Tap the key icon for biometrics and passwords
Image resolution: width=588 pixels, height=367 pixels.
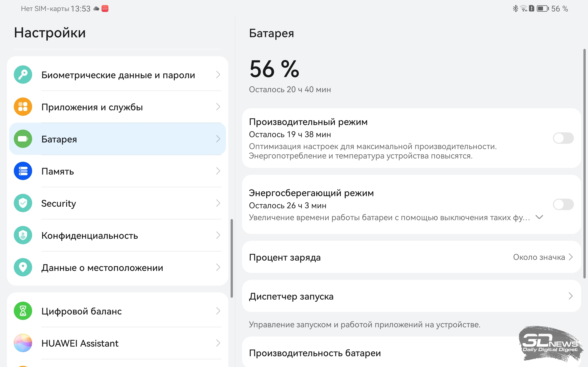pyautogui.click(x=23, y=75)
